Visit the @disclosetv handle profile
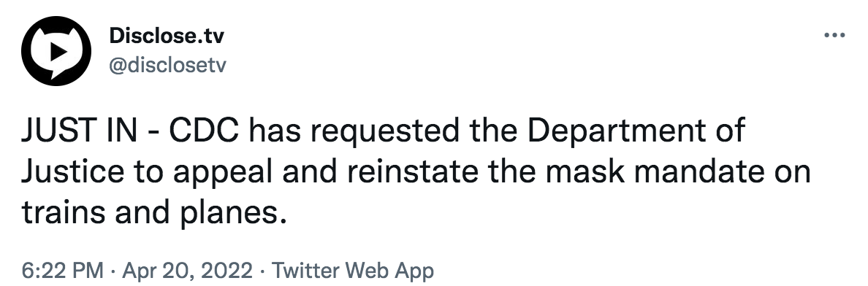 pos(168,65)
